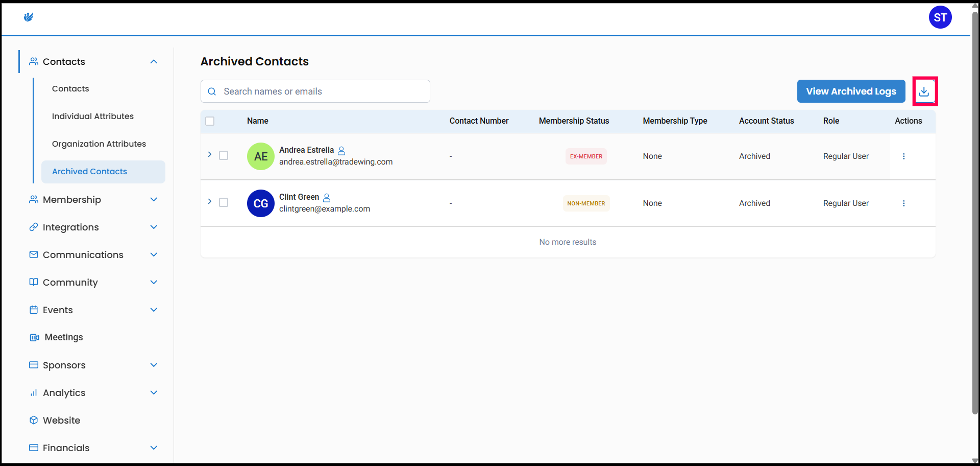Click the download export icon button
Viewport: 980px width, 466px height.
[924, 91]
